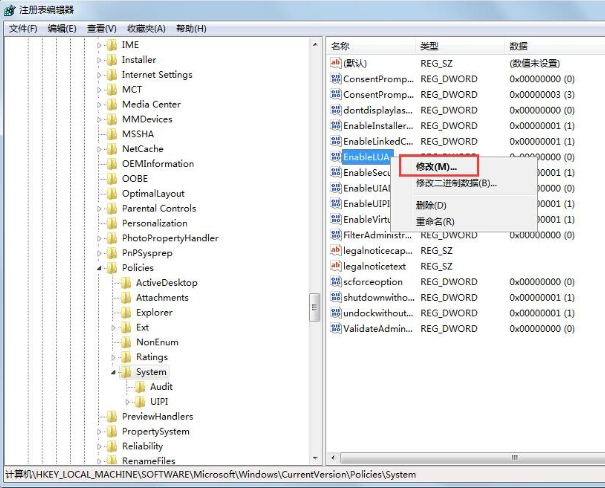Click the MCT folder icon
This screenshot has height=488, width=605.
pyautogui.click(x=112, y=89)
